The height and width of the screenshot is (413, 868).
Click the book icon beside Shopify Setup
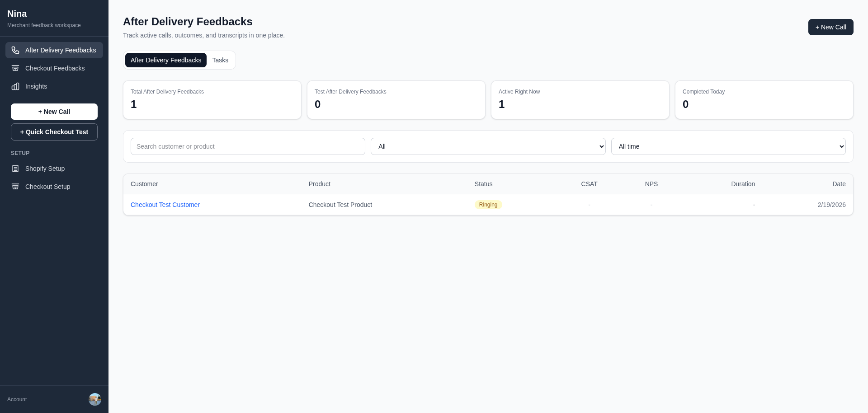click(15, 169)
